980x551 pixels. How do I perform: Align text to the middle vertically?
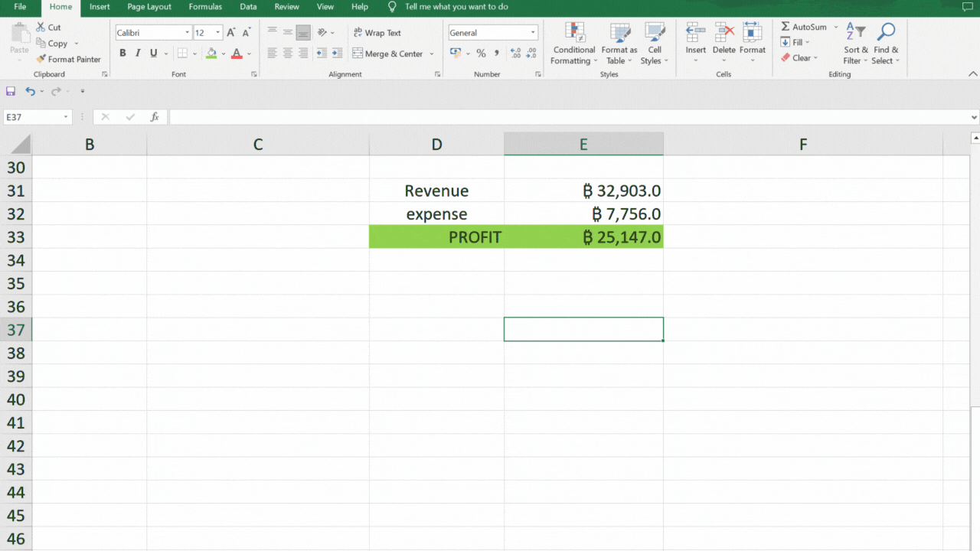[x=288, y=33]
